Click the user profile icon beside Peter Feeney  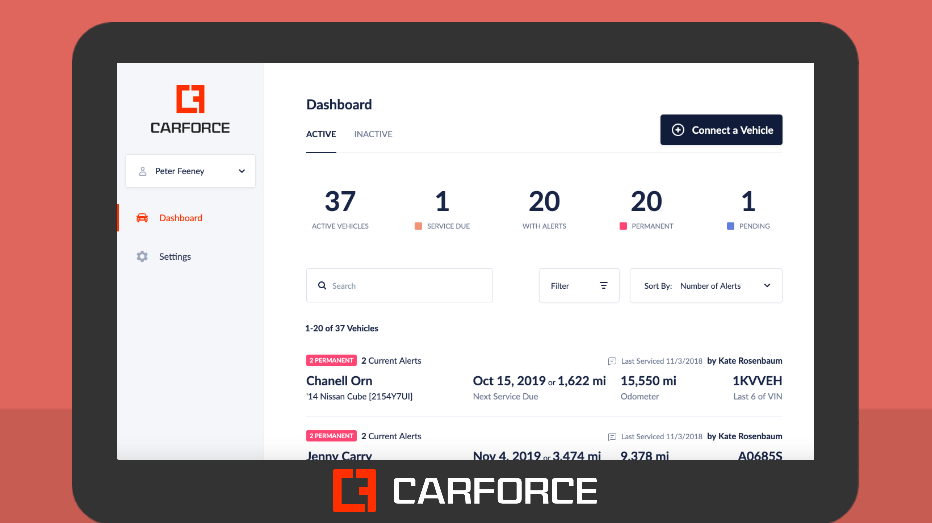click(143, 171)
